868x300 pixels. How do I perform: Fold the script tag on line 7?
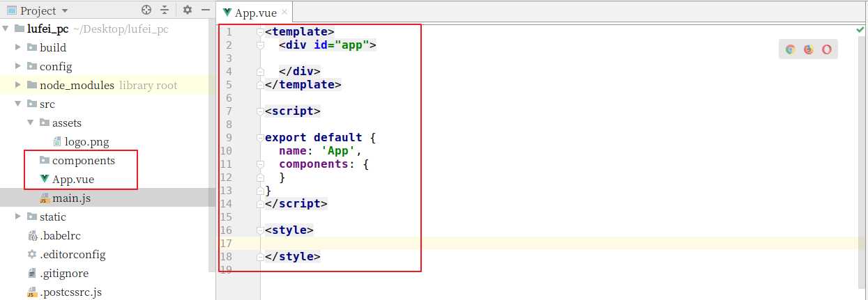click(260, 111)
